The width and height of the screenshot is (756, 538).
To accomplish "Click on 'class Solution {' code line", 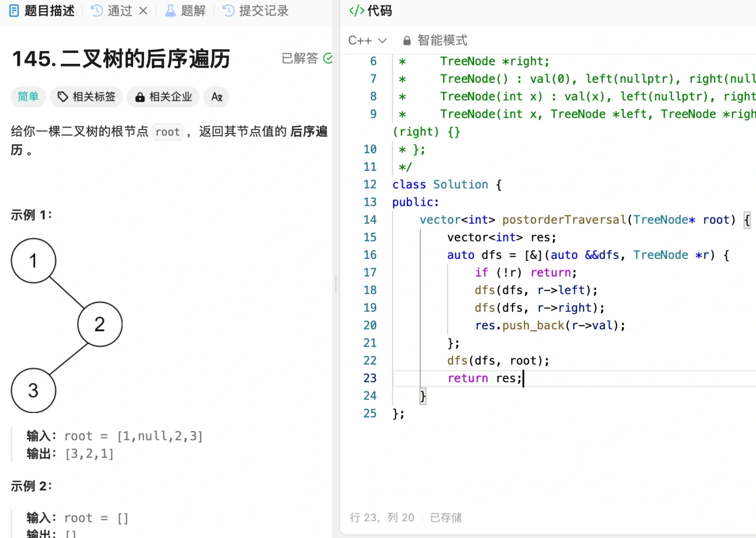I will 447,184.
